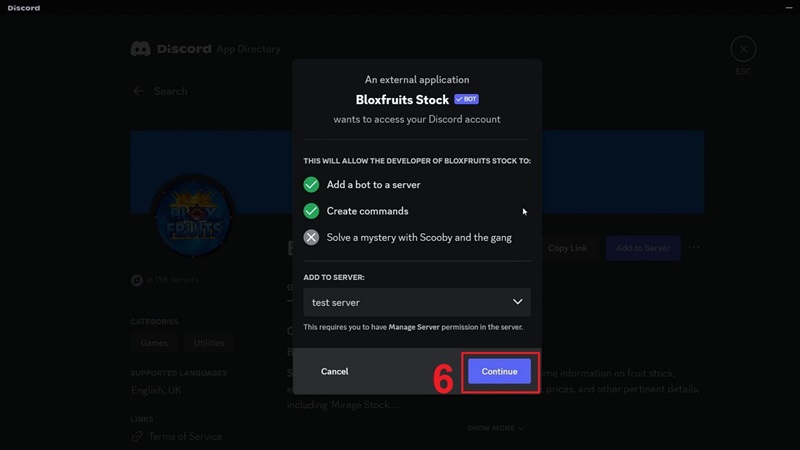Click gray X beside Solve a mystery
800x450 pixels.
pyautogui.click(x=311, y=237)
